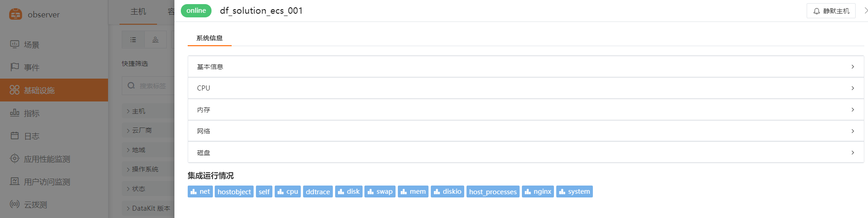Click the 静默主机 button

(x=831, y=11)
